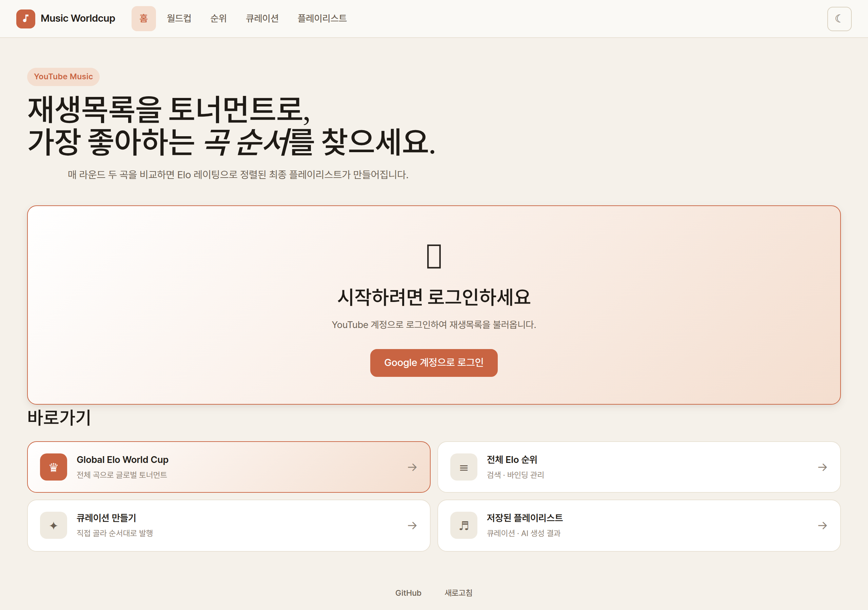Click the arrow on 전체 Elo 순위 card
The width and height of the screenshot is (868, 610).
click(822, 467)
